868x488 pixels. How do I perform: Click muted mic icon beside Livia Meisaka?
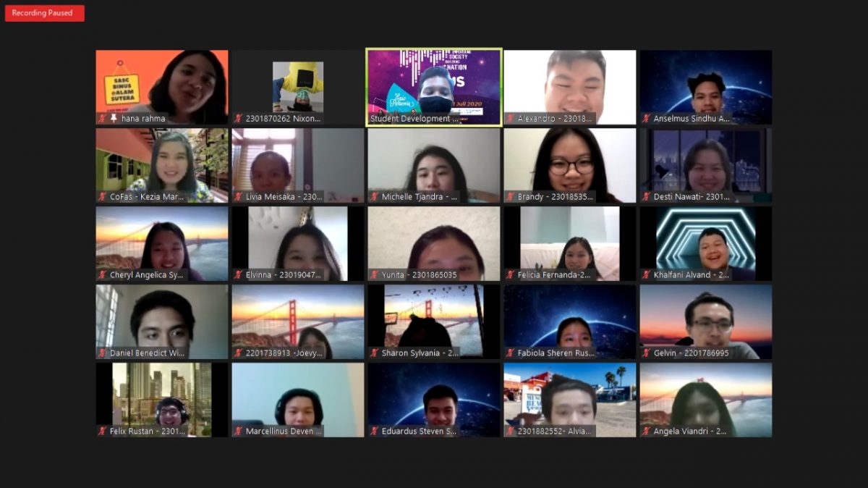(239, 196)
